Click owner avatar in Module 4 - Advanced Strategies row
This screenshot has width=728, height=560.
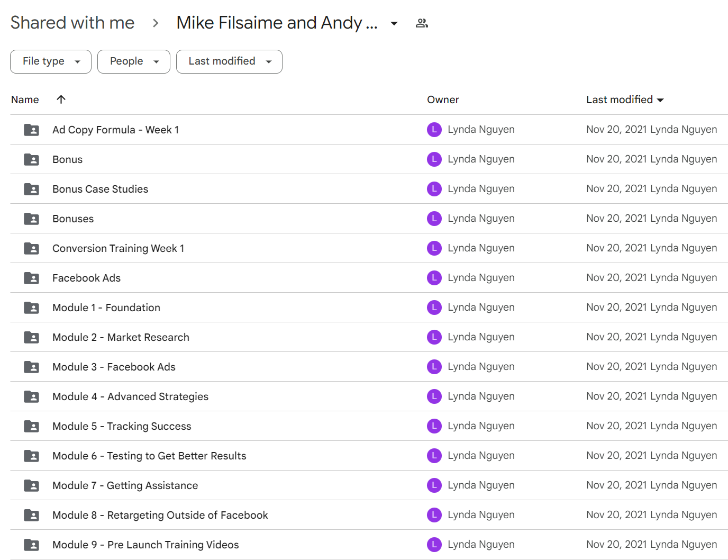(x=434, y=396)
